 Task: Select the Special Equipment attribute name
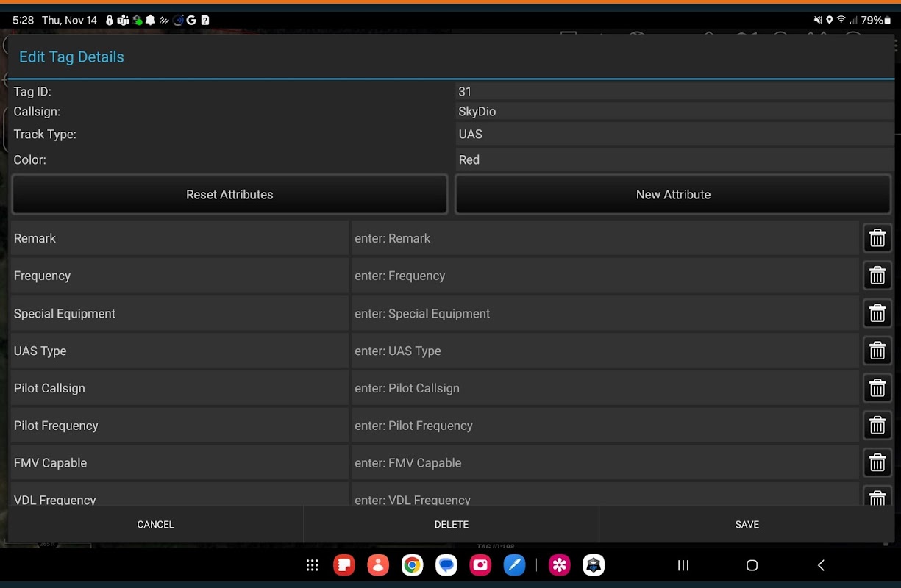coord(179,313)
